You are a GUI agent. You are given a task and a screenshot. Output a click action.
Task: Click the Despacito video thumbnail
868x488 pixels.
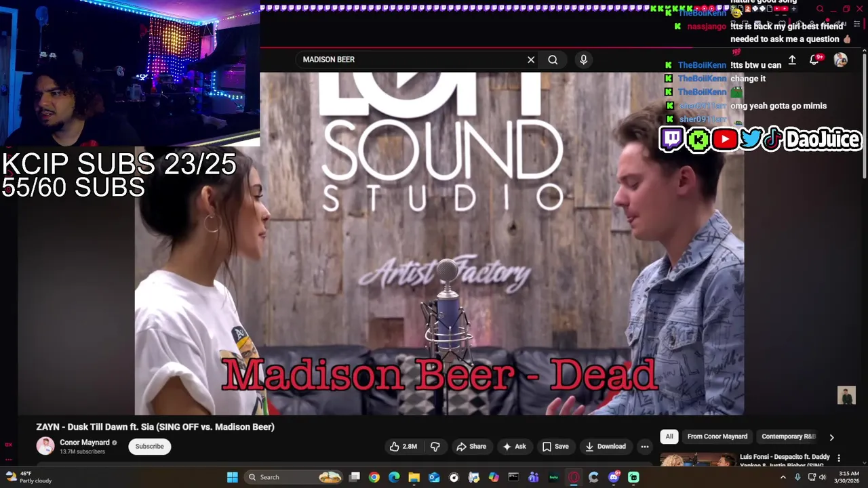pyautogui.click(x=697, y=460)
